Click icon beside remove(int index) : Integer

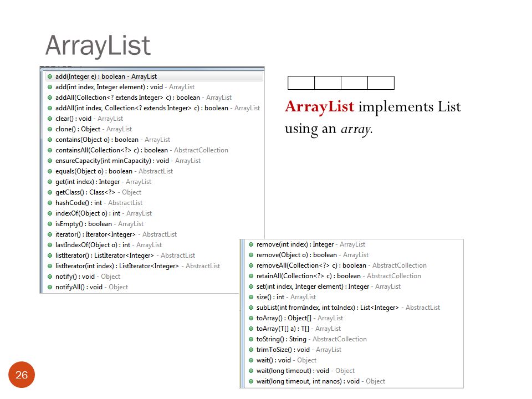tap(251, 244)
